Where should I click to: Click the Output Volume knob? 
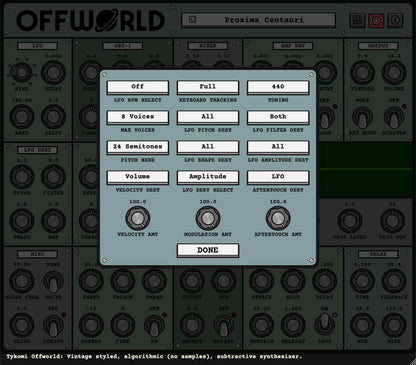click(x=394, y=72)
